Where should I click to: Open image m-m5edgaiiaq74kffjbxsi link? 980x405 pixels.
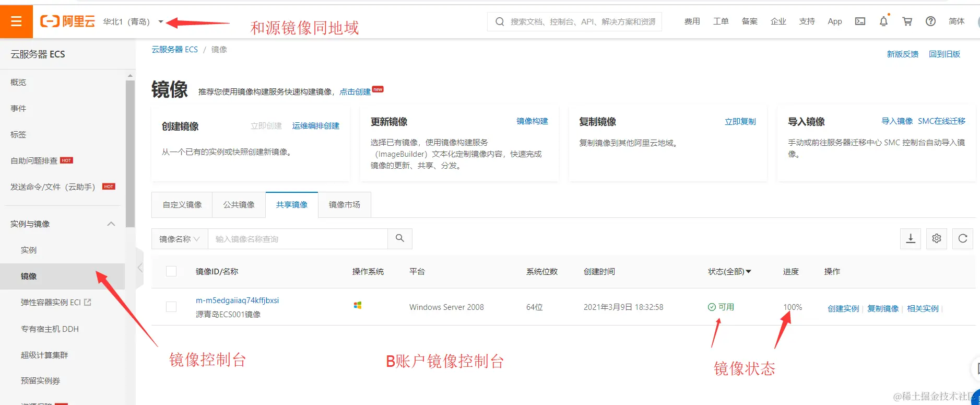click(x=237, y=300)
